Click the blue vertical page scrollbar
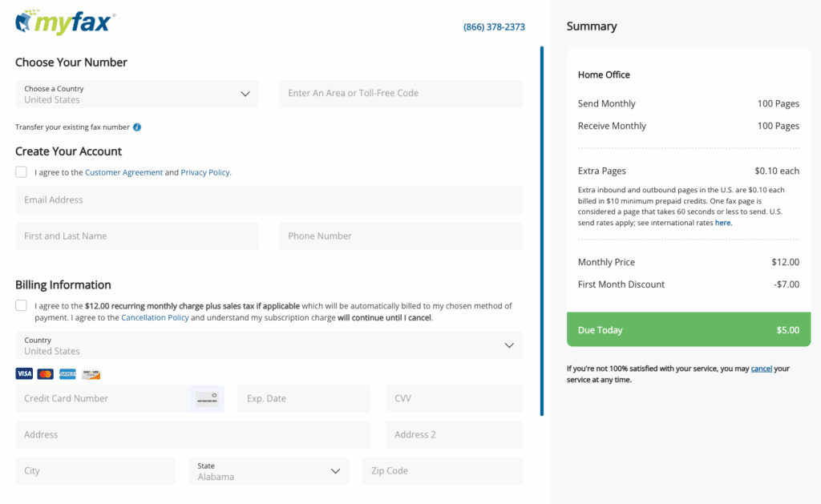Image resolution: width=821 pixels, height=504 pixels. (542, 231)
